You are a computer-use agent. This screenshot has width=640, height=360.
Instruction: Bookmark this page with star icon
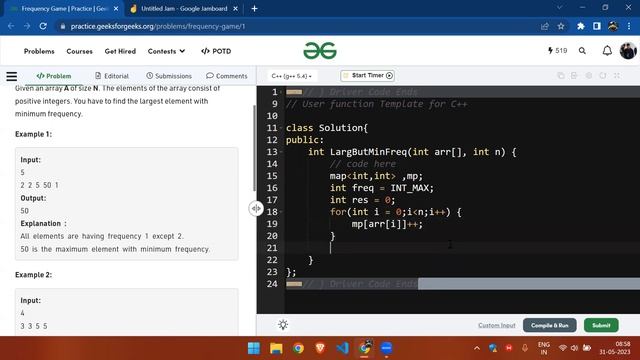click(561, 26)
